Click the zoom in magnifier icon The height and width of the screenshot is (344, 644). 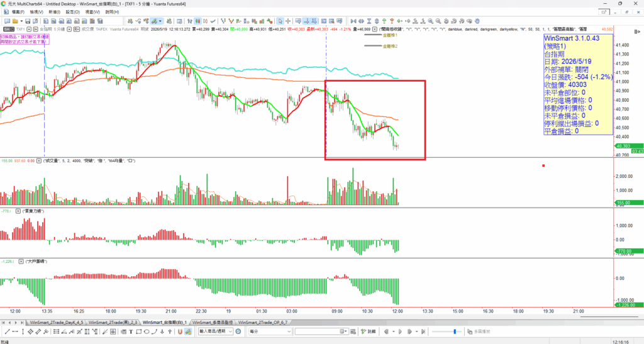tap(430, 21)
